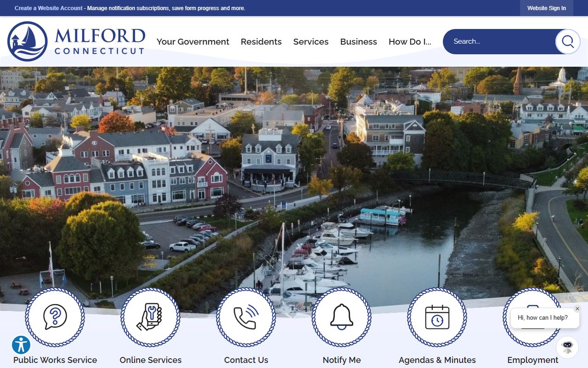Open the Your Government menu

coord(193,41)
